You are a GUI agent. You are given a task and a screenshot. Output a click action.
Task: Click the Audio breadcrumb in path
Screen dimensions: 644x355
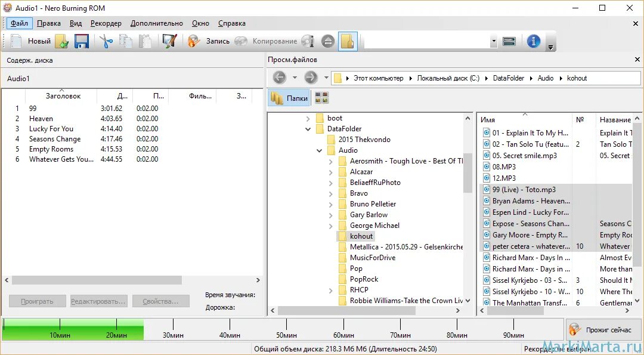click(546, 78)
